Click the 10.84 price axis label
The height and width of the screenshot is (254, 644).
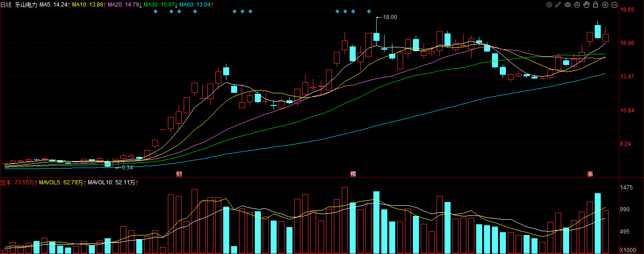point(628,111)
